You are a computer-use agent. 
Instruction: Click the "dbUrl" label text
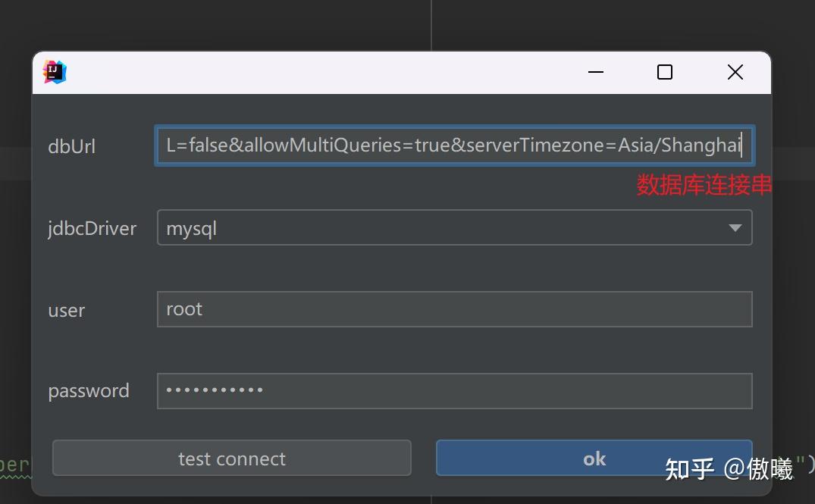(x=71, y=146)
